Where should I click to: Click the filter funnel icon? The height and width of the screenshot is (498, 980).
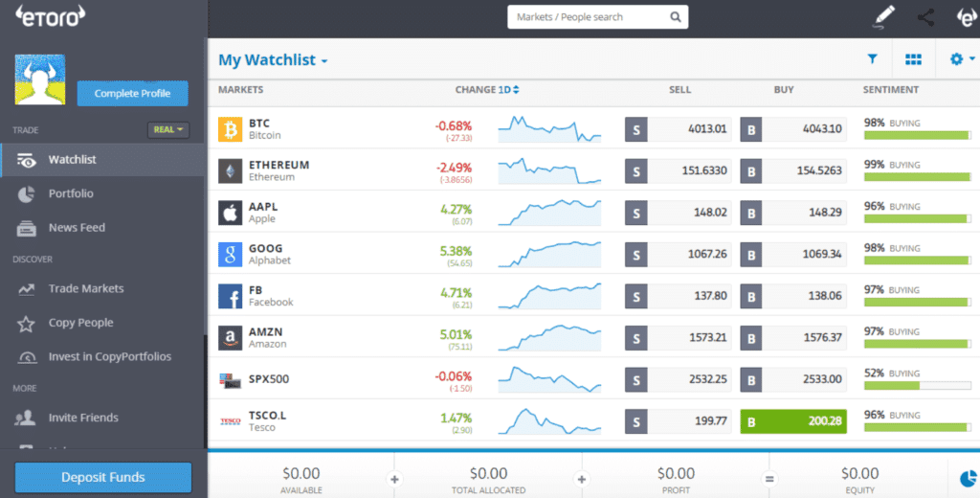(x=872, y=59)
